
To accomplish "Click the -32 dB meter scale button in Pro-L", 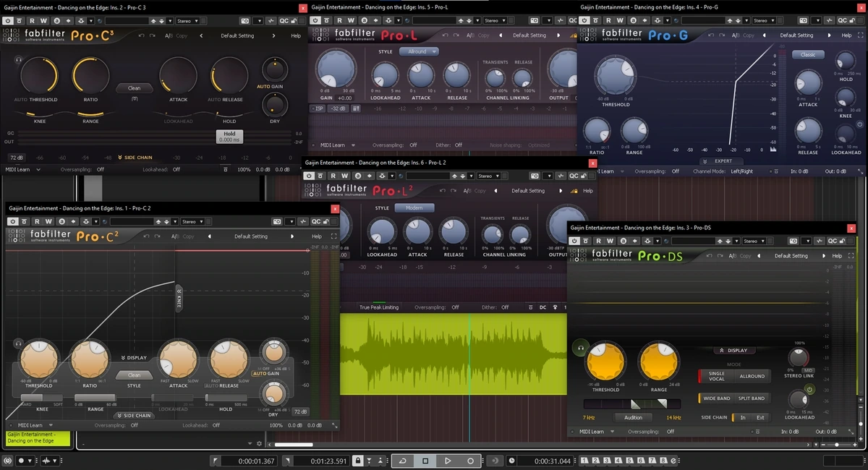I will click(x=337, y=108).
